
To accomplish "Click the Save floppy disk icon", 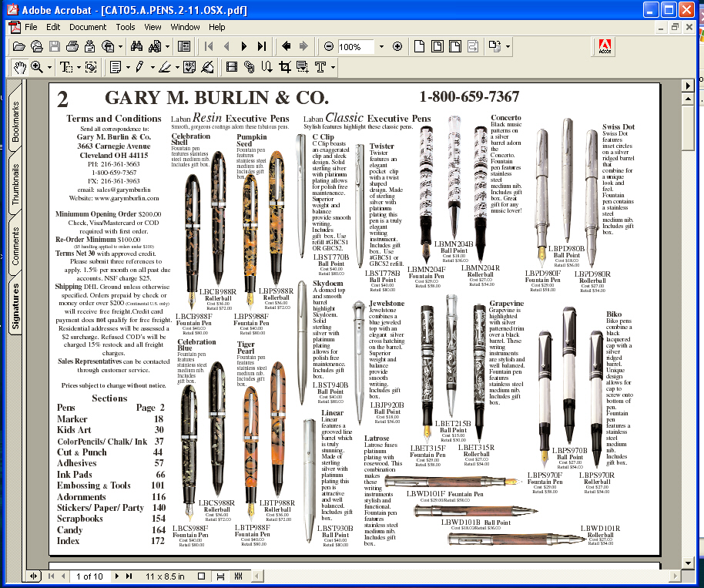I will coord(55,46).
